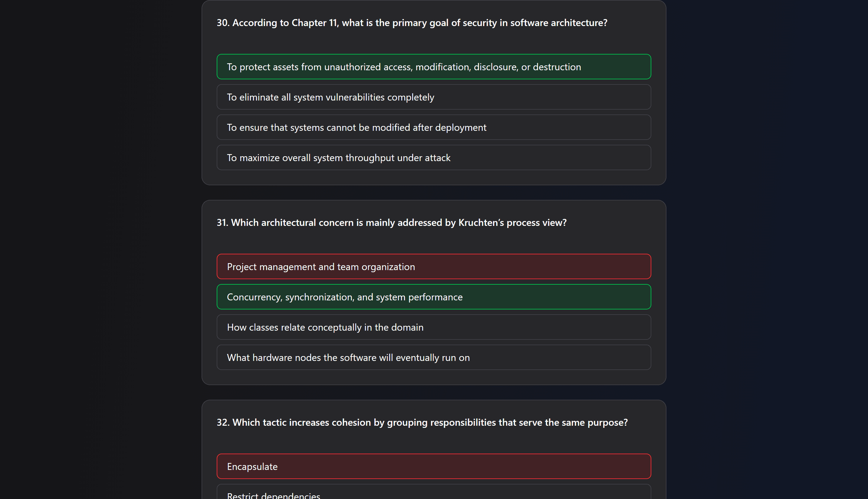Click question 31 heading about Kruchten's process view

(x=392, y=223)
